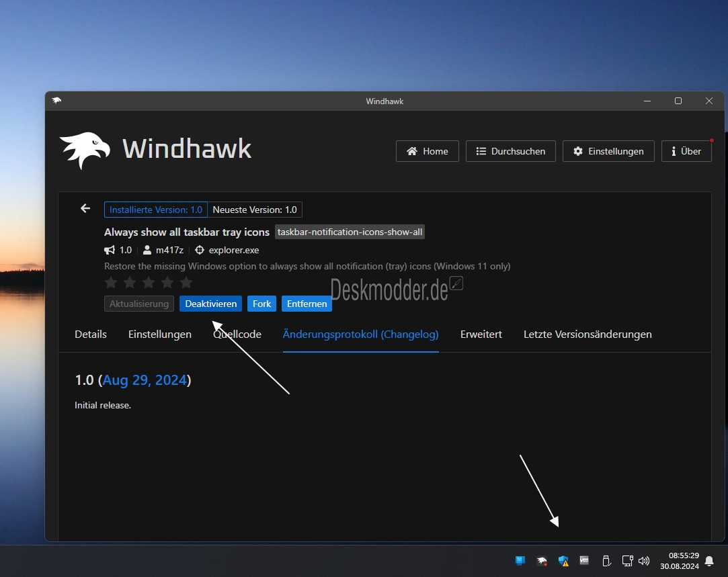Open Durchsuchen to browse mods
Viewport: 728px width, 577px height.
[511, 151]
